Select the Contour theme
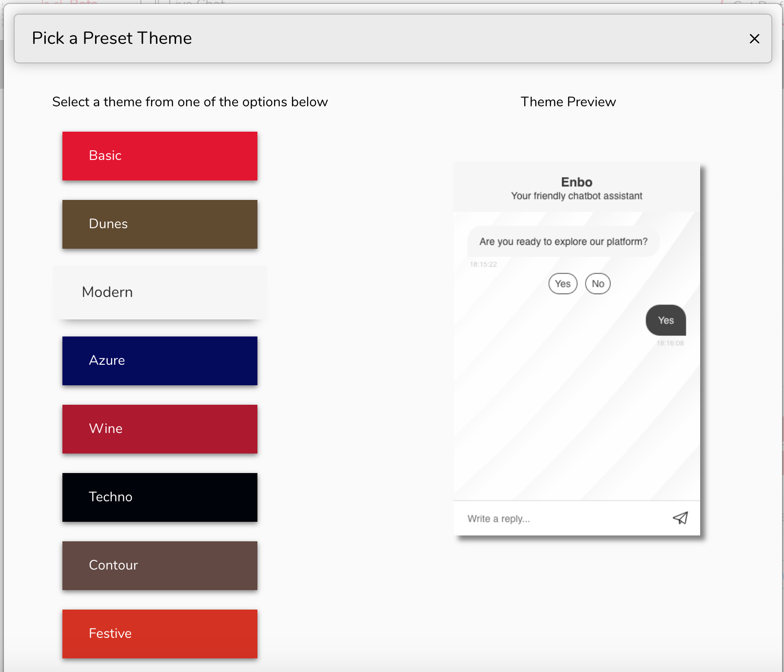This screenshot has width=784, height=672. point(160,566)
